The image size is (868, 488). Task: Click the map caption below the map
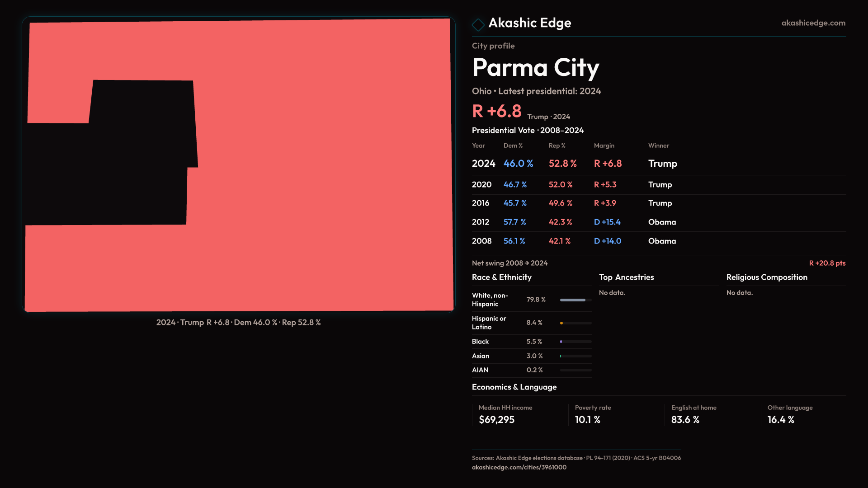tap(238, 322)
